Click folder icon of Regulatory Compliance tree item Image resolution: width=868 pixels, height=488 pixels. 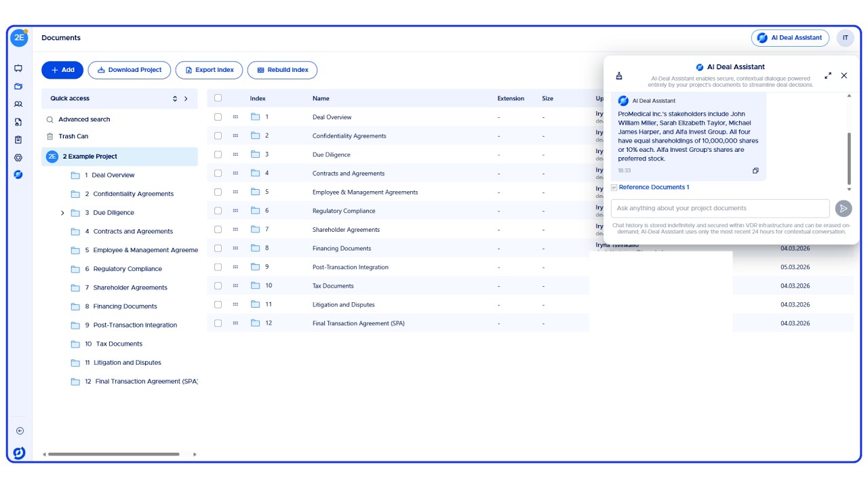[76, 269]
